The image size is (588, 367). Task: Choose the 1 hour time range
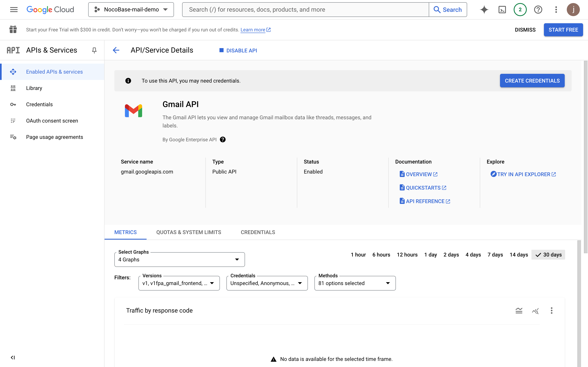[x=358, y=255]
